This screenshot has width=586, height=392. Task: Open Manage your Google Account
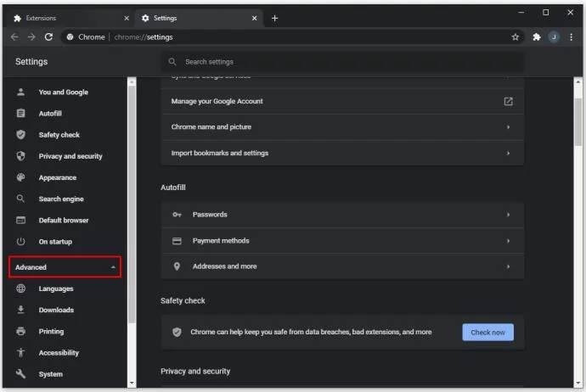342,101
